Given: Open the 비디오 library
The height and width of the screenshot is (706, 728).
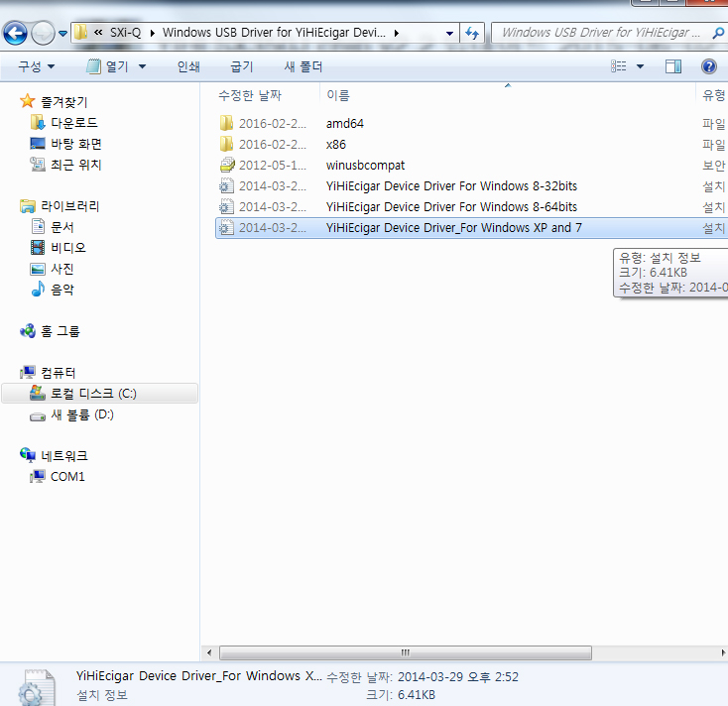Looking at the screenshot, I should click(x=68, y=248).
